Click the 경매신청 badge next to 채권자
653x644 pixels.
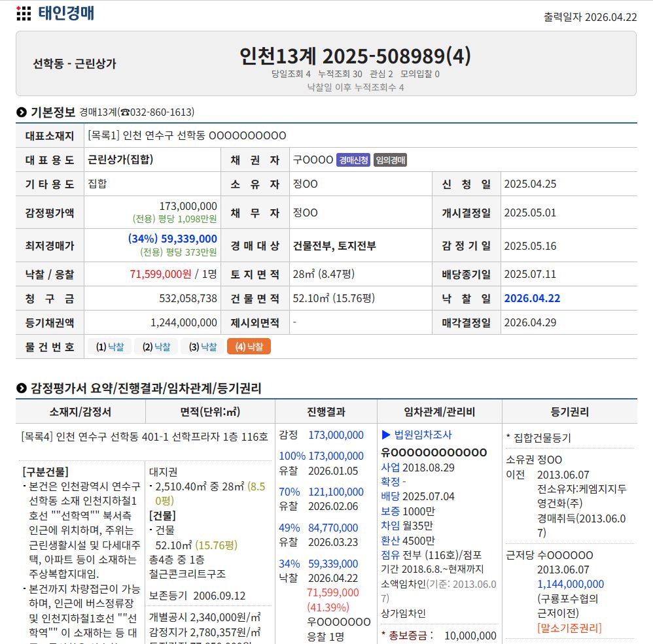click(353, 160)
